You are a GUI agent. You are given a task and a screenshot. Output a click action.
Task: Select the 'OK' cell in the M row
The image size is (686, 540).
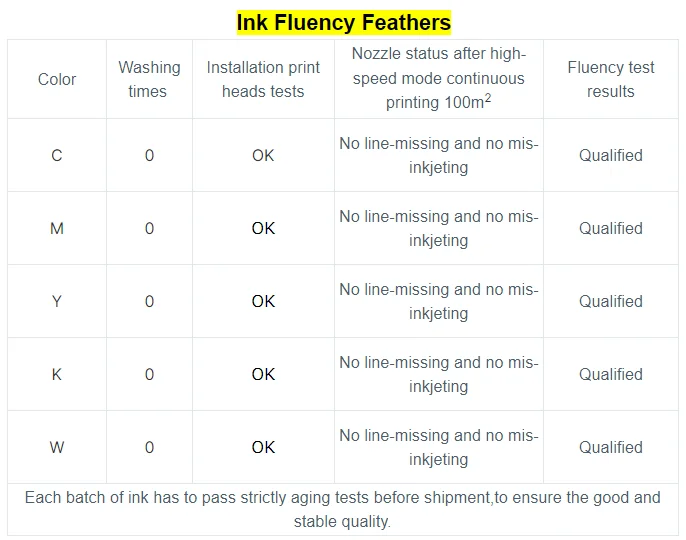(x=263, y=228)
